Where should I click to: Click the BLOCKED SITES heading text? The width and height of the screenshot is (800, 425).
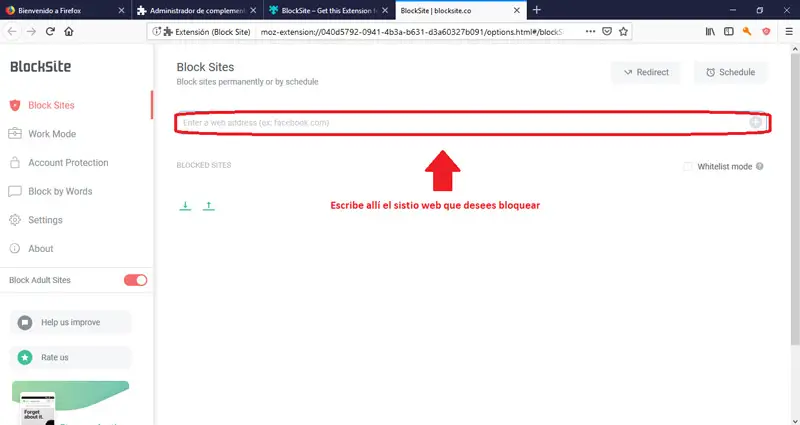204,165
